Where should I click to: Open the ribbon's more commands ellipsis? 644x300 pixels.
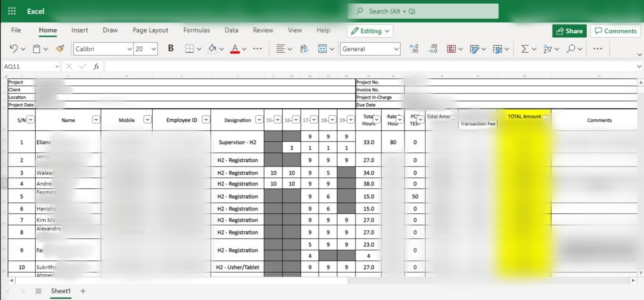tap(598, 49)
